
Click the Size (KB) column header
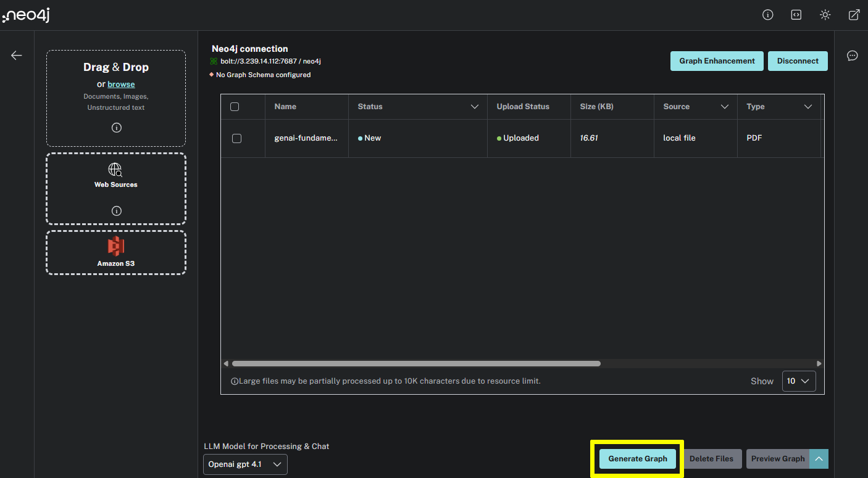(596, 107)
